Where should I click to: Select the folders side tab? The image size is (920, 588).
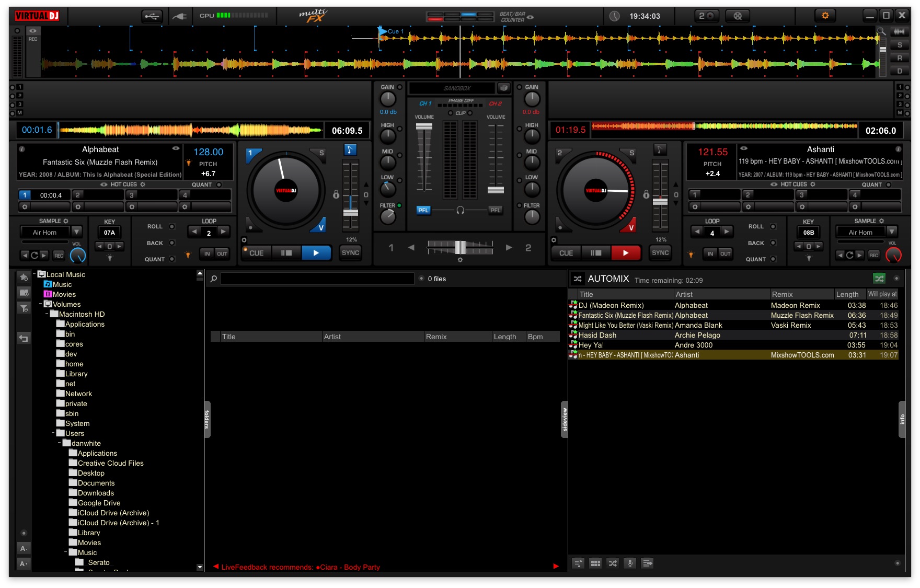click(x=207, y=419)
